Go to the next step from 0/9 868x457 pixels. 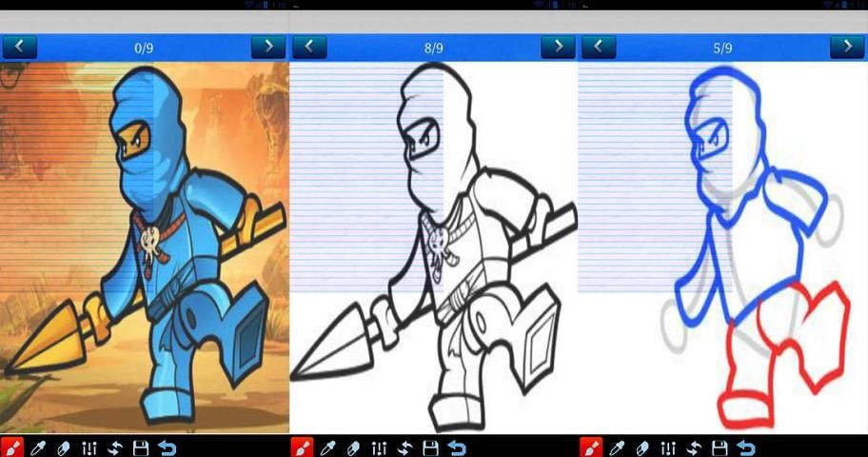click(268, 47)
